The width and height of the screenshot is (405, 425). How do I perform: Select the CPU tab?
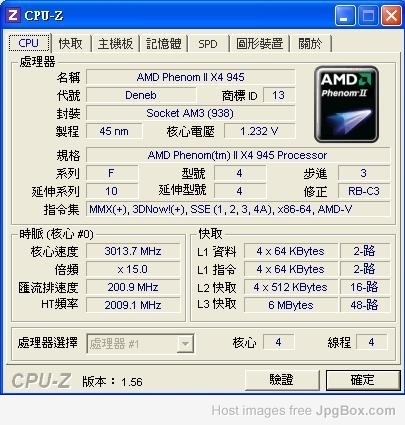coord(29,43)
